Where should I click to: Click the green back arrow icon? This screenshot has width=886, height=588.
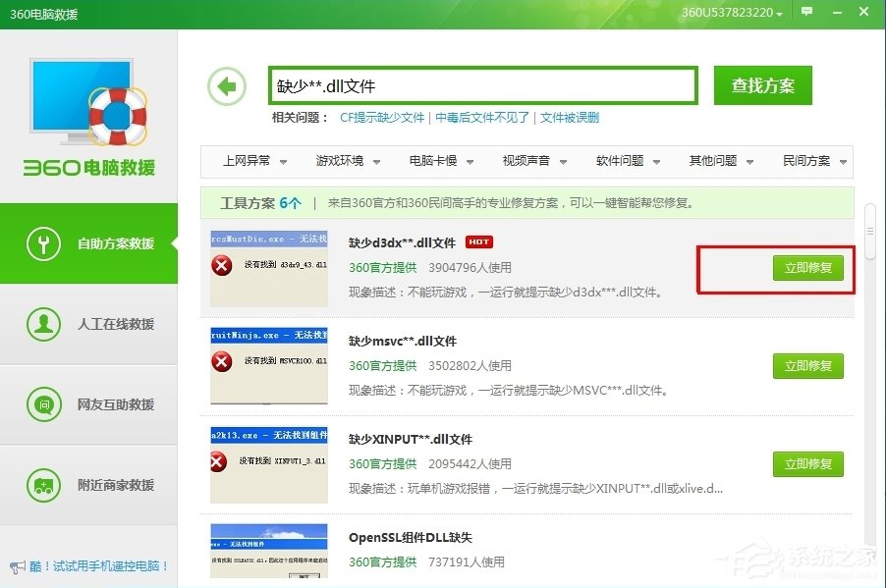(x=227, y=85)
